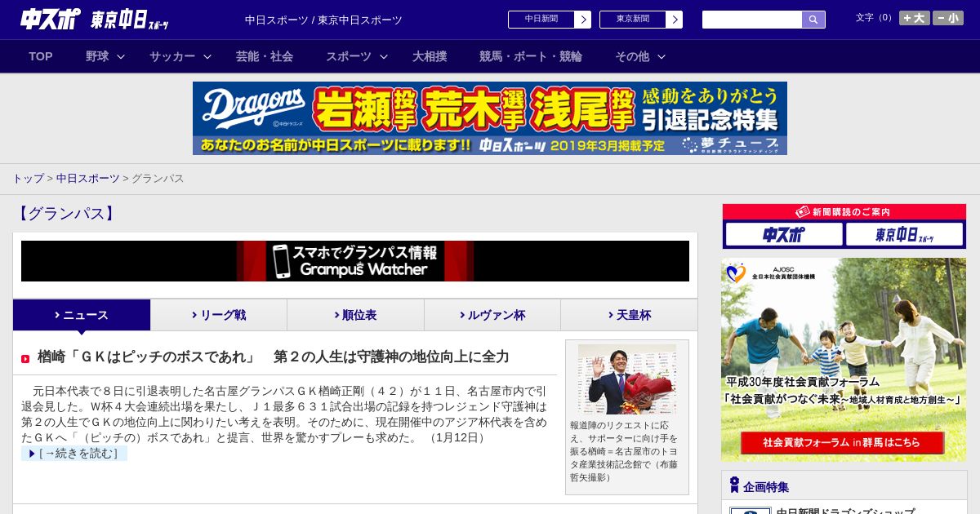The width and height of the screenshot is (980, 514).
Task: Open 芸能・社会 in the navigation bar
Action: point(265,56)
